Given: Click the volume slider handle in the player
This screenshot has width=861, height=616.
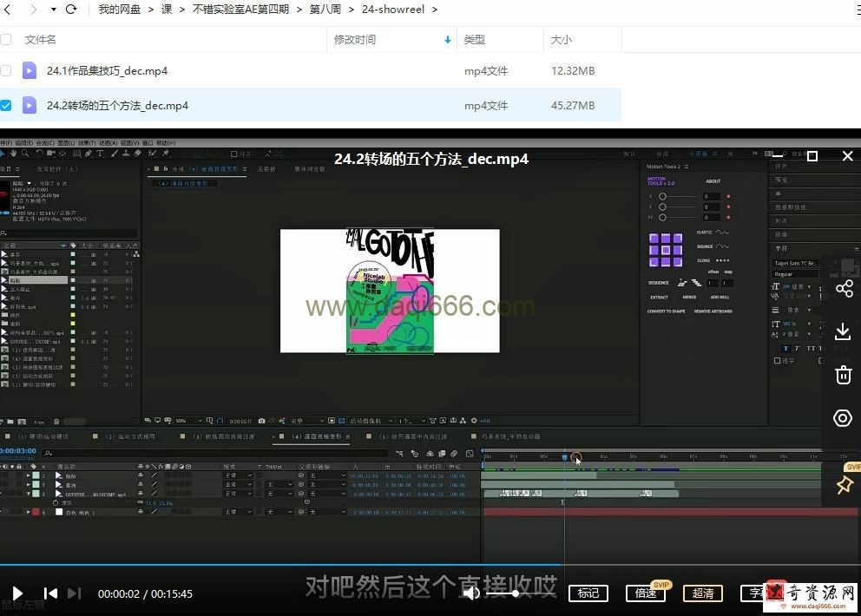Looking at the screenshot, I should coord(515,593).
